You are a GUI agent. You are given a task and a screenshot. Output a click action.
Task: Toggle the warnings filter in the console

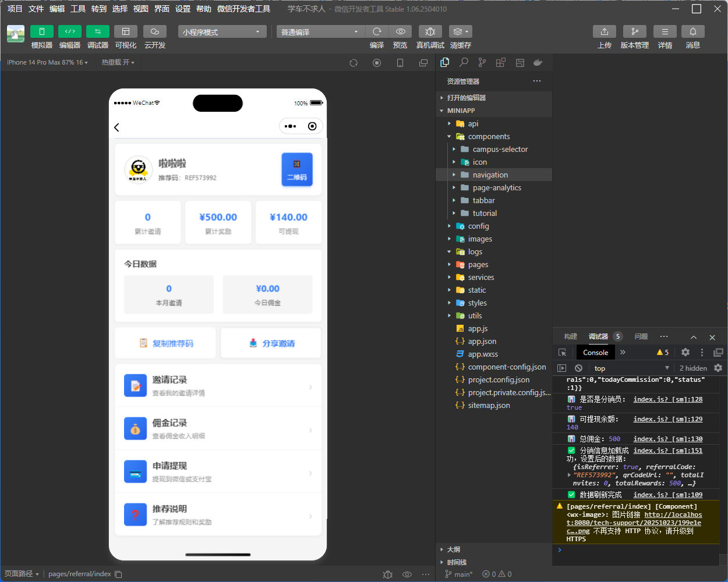point(659,352)
